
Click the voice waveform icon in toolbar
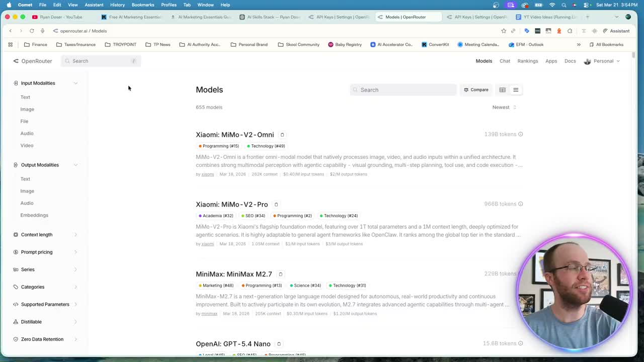[595, 31]
